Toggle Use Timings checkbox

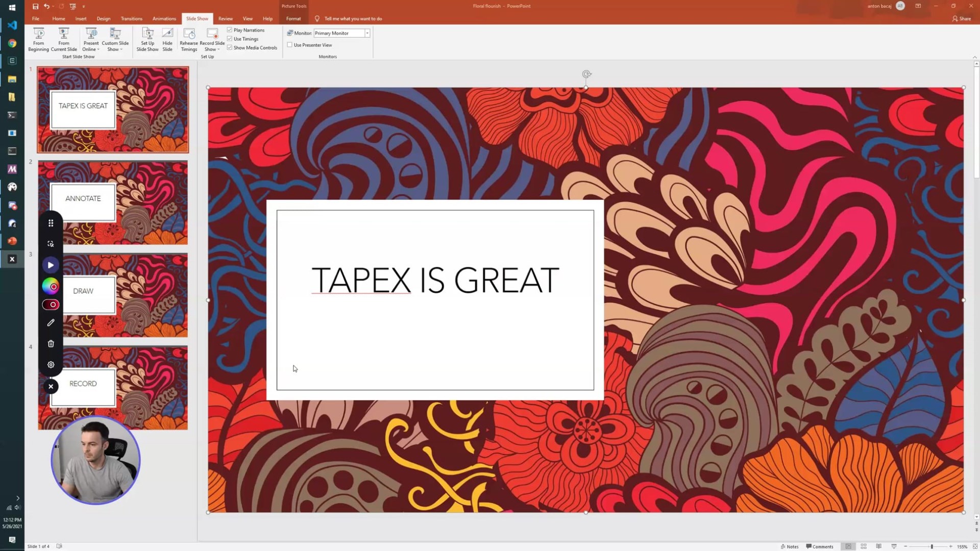pyautogui.click(x=230, y=39)
